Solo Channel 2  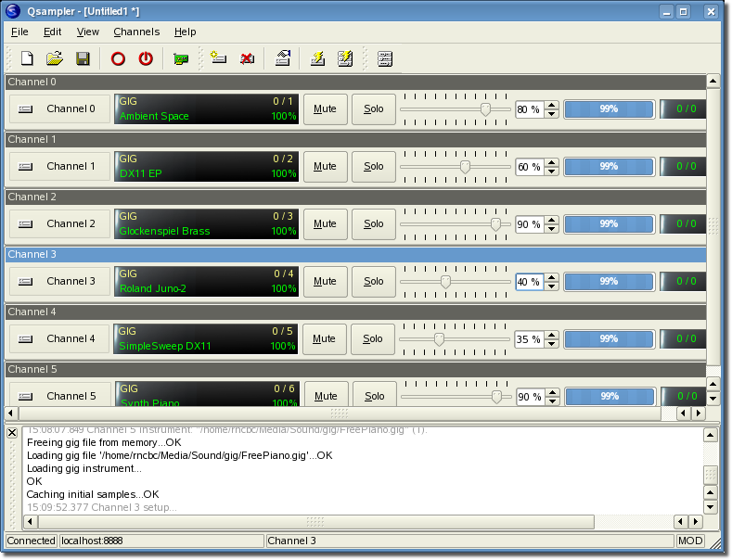[373, 224]
